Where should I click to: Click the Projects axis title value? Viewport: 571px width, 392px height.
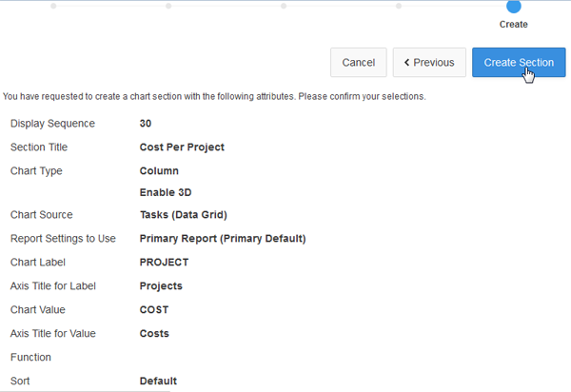point(161,286)
